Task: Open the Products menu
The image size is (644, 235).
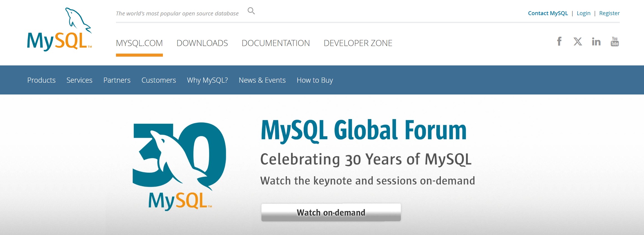Action: [41, 80]
